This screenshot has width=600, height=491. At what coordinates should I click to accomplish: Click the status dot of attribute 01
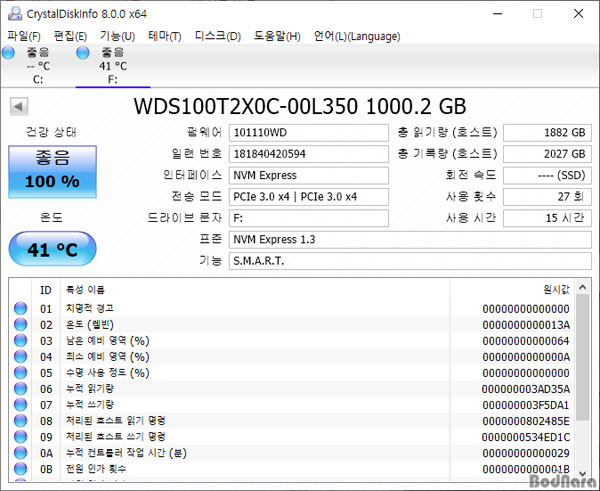pos(21,308)
